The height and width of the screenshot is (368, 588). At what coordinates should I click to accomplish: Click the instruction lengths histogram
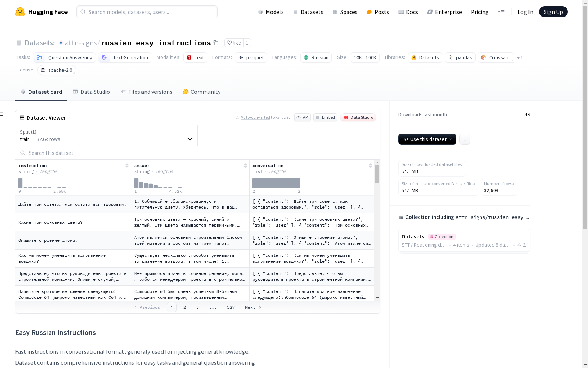[x=42, y=183]
